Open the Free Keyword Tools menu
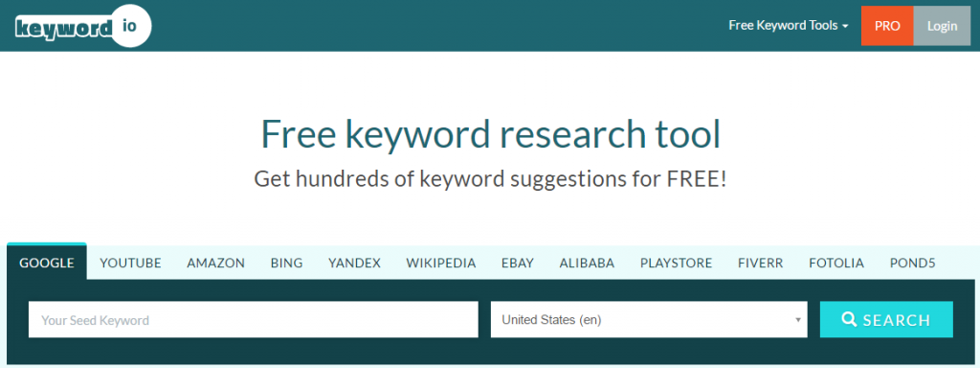980x368 pixels. (x=789, y=26)
